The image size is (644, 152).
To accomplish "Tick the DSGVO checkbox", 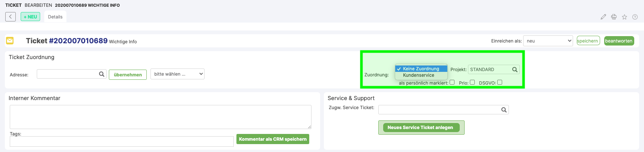I will (x=500, y=82).
